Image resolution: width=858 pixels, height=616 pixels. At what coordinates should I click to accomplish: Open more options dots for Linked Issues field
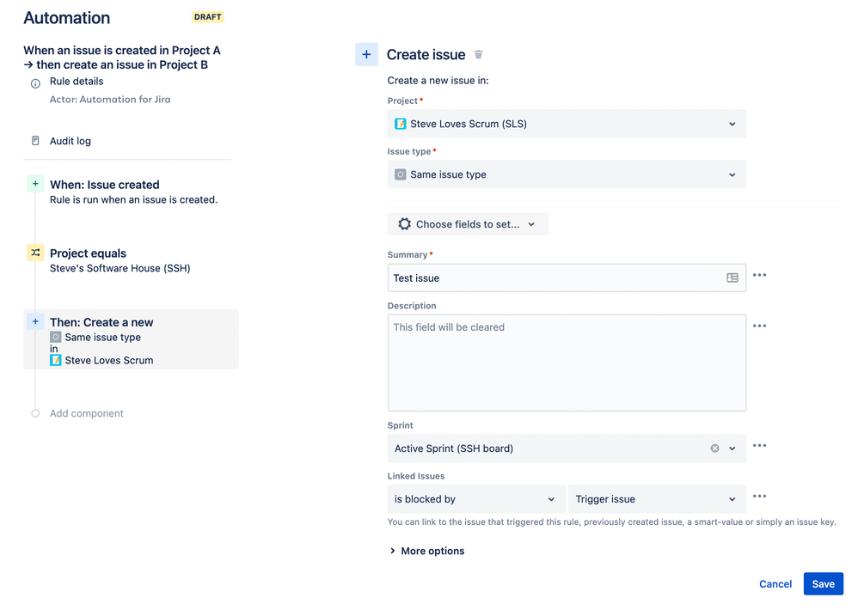pyautogui.click(x=759, y=497)
